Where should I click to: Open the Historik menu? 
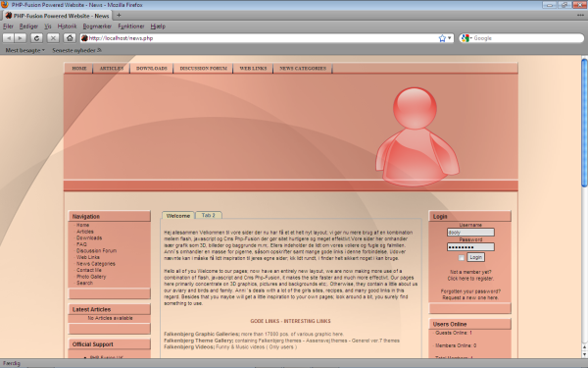[x=67, y=26]
